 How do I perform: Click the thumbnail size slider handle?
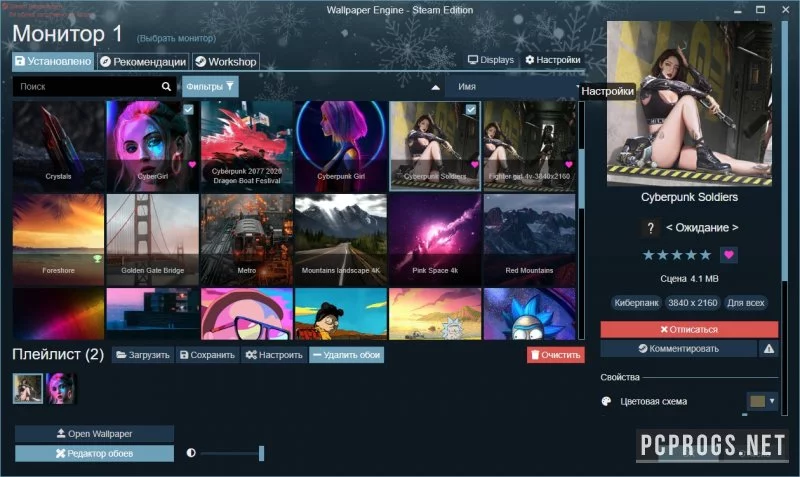point(261,453)
